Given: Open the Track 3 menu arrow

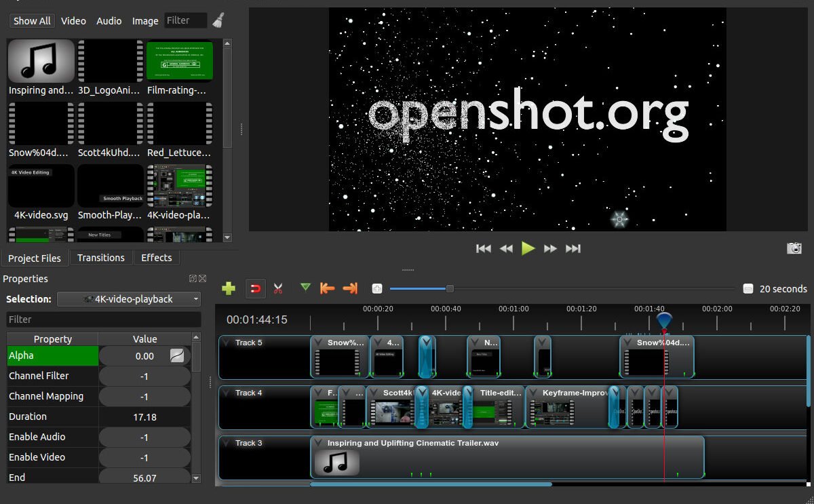Looking at the screenshot, I should pos(226,443).
